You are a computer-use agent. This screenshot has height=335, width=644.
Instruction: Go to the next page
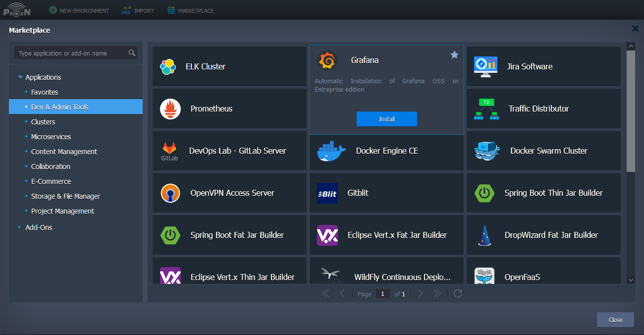(x=421, y=293)
